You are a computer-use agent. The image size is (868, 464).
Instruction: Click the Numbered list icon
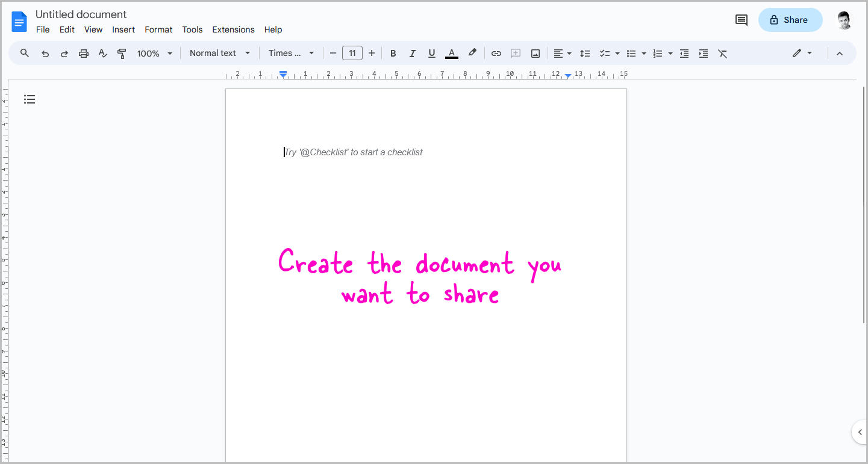(658, 54)
